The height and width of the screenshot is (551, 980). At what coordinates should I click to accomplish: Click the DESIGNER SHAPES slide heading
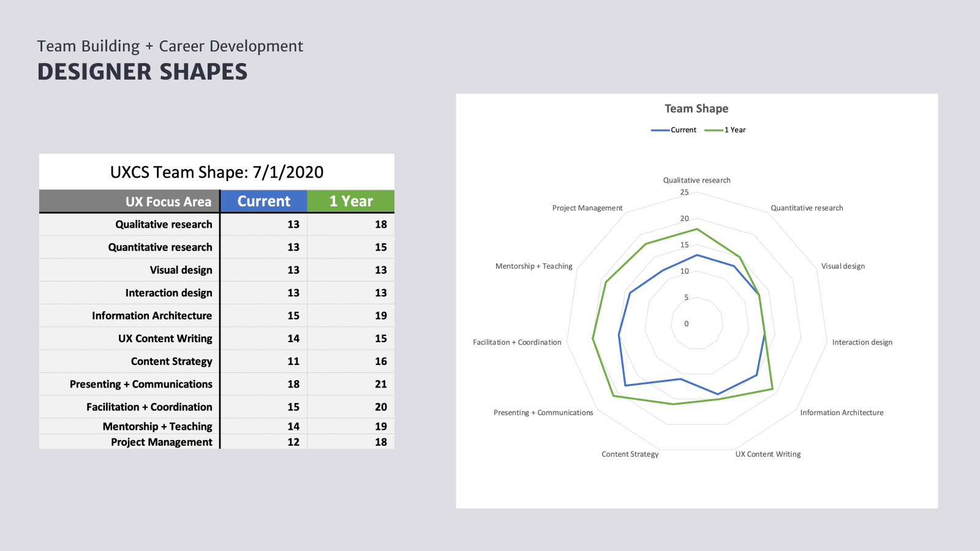click(x=142, y=72)
